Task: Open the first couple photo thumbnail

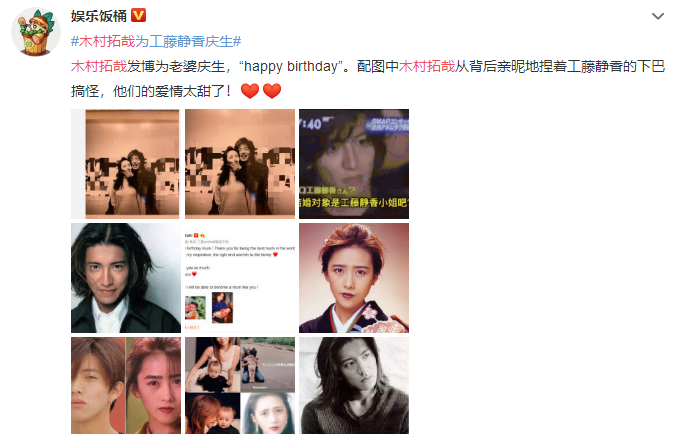Action: tap(126, 164)
